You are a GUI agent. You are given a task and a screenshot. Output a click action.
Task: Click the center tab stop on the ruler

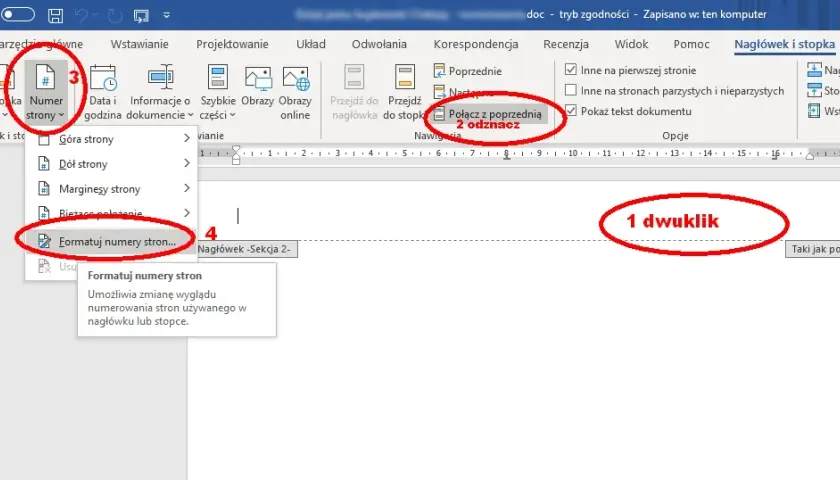coord(506,155)
